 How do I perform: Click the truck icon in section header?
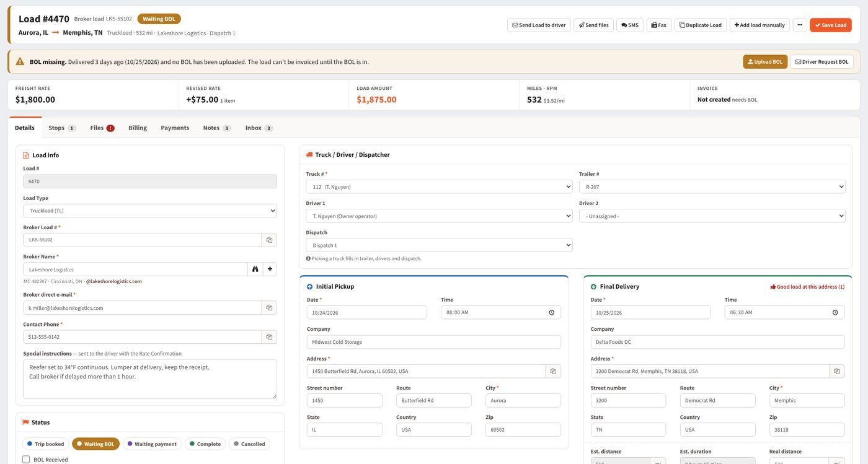pos(309,155)
